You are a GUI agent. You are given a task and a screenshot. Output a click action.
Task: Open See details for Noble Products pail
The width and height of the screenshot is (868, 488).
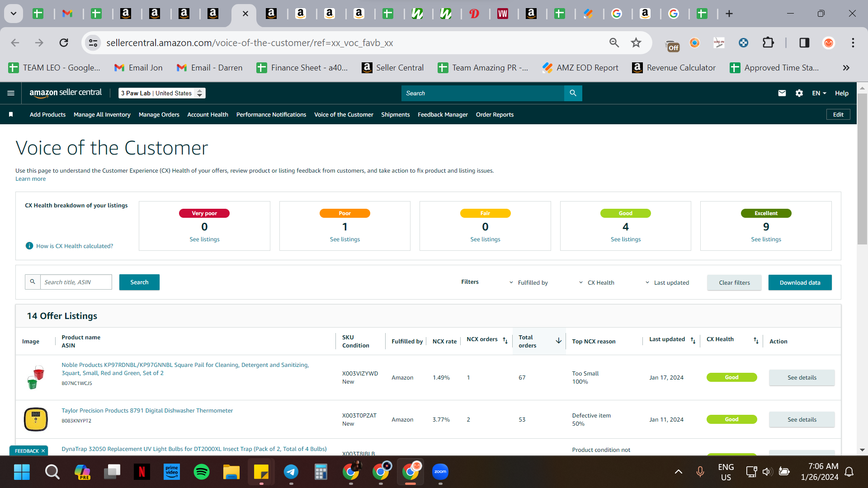pyautogui.click(x=802, y=377)
